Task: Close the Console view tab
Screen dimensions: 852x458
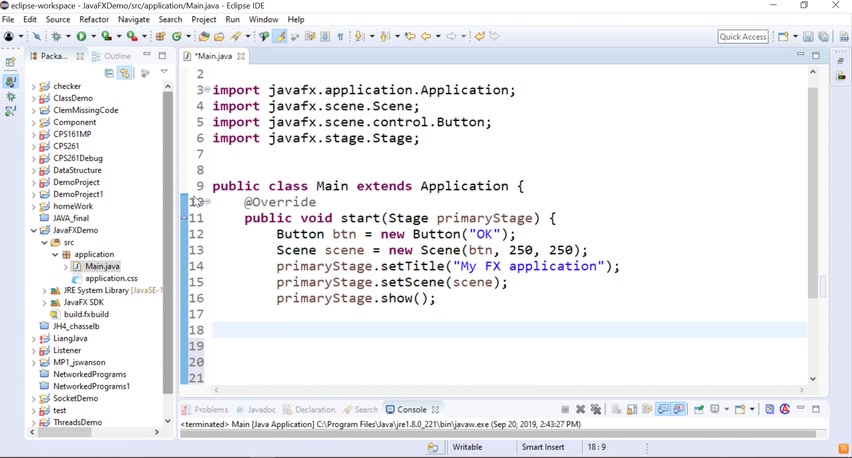Action: click(x=435, y=410)
